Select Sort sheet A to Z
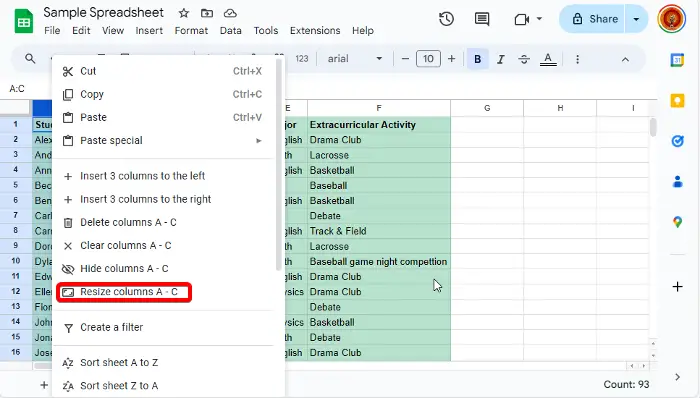This screenshot has height=398, width=700. click(164, 362)
